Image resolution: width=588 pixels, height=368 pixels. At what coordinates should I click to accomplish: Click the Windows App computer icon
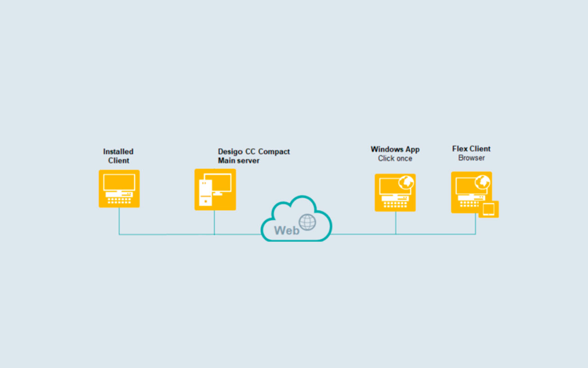click(x=395, y=192)
